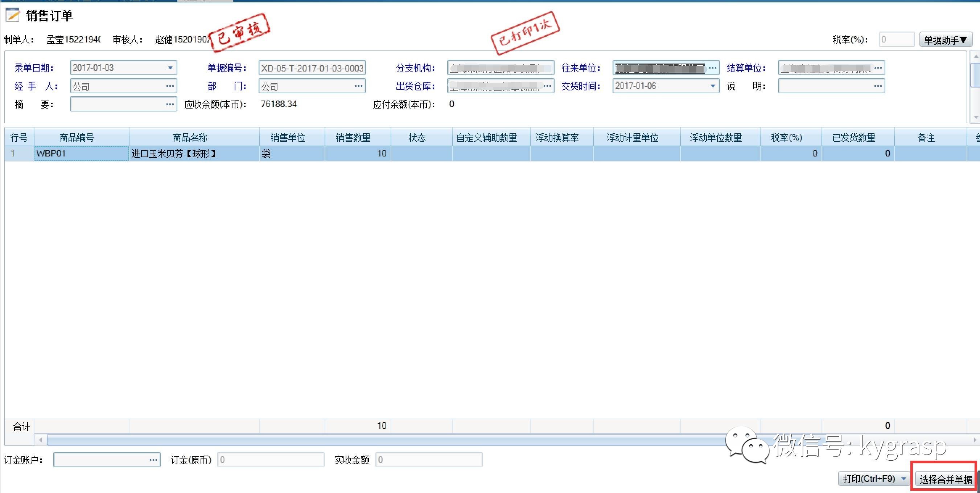Viewport: 980px width, 493px height.
Task: Expand 录单日期 date dropdown
Action: 170,68
